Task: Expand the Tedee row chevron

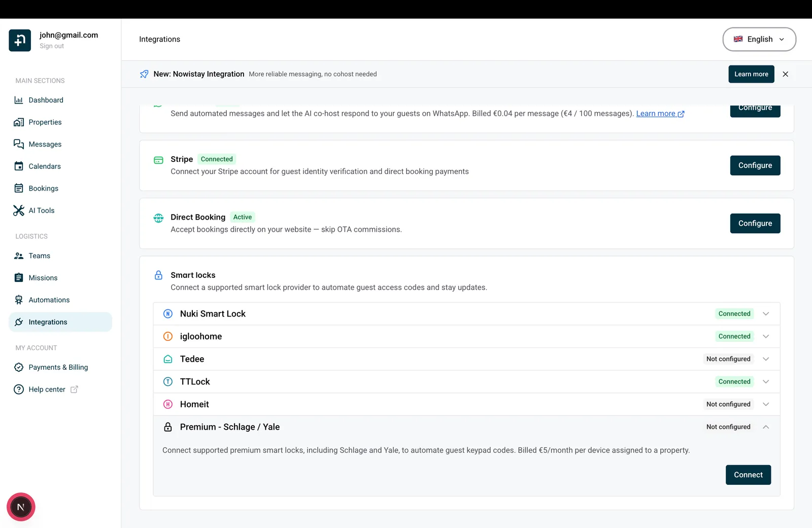Action: click(766, 359)
